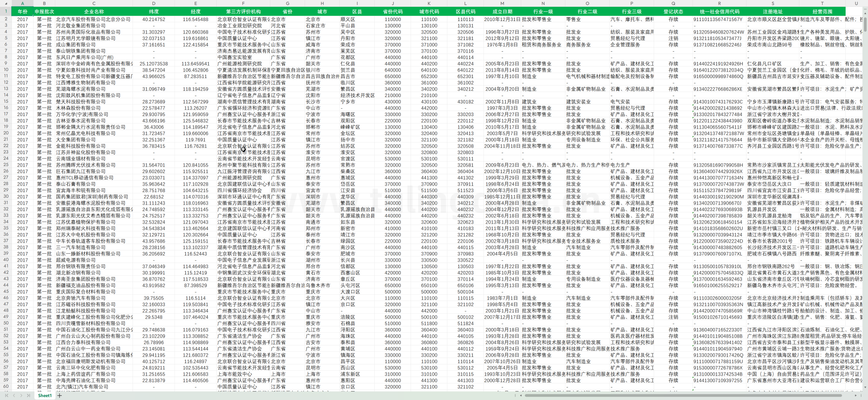Click the 省份 header cell
The image size is (868, 400).
pyautogui.click(x=288, y=12)
